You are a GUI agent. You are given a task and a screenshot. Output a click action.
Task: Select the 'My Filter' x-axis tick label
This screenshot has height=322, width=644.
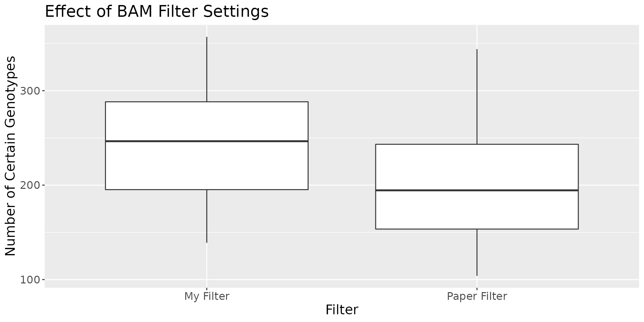click(x=207, y=297)
